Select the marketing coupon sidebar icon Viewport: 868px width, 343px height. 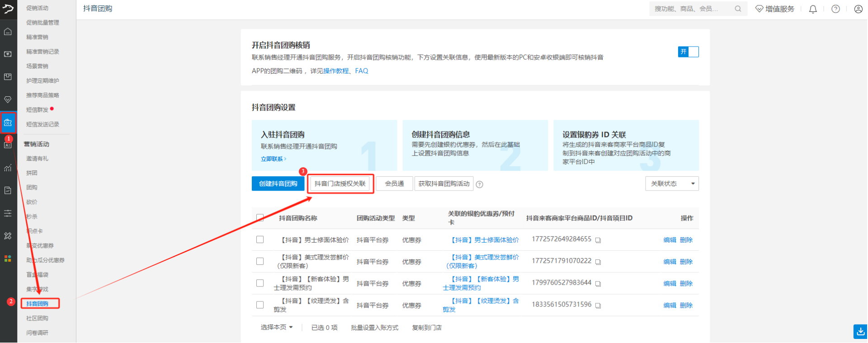pyautogui.click(x=8, y=122)
